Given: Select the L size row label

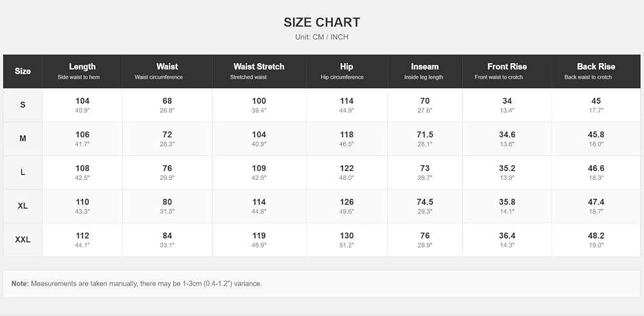Looking at the screenshot, I should click(23, 172).
